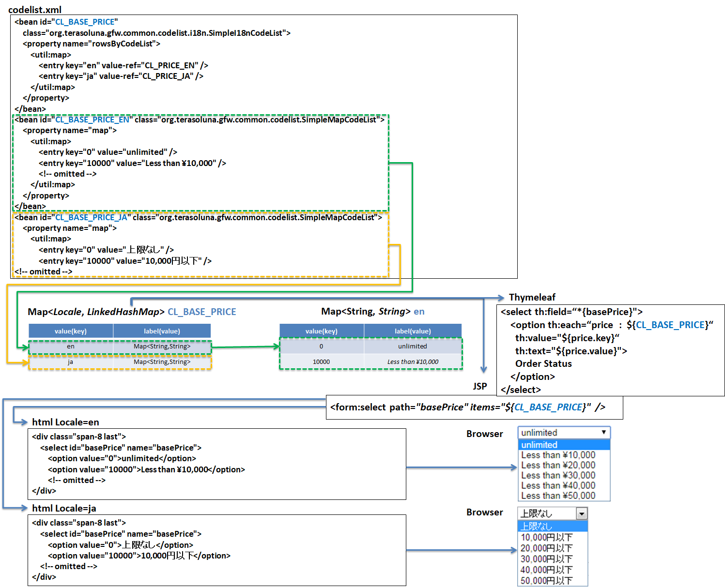
Task: Choose 30,000円以下 in the Japanese list
Action: click(x=546, y=558)
